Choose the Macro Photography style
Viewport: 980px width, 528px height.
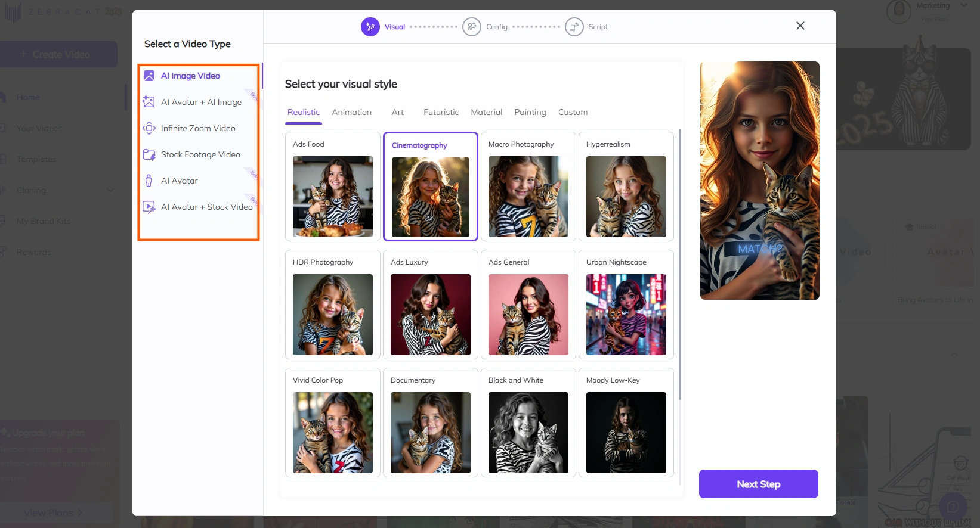tap(528, 187)
